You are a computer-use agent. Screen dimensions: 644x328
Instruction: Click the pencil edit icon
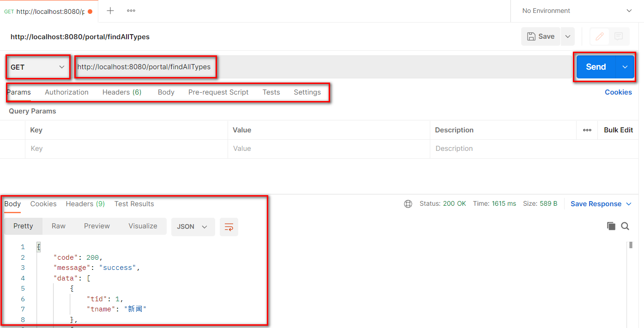(600, 36)
